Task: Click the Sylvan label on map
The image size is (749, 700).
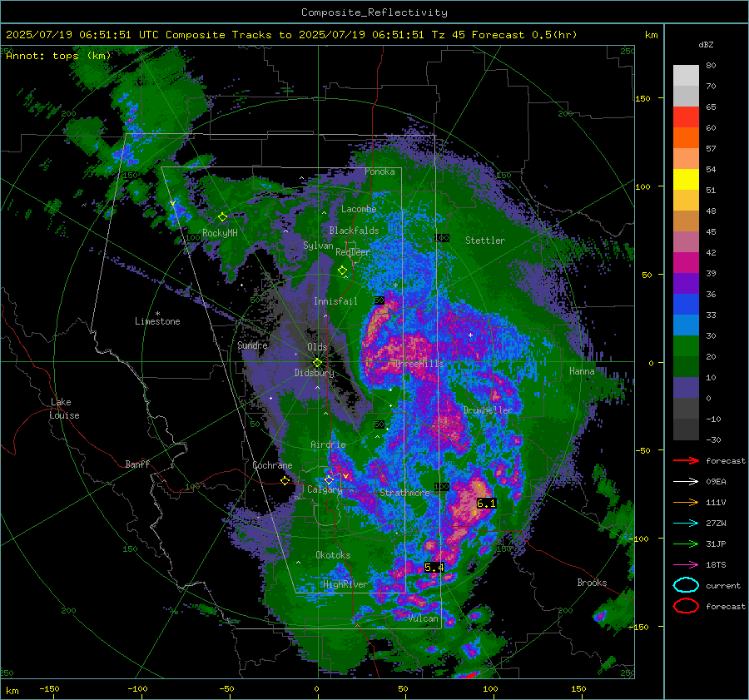Action: [318, 246]
